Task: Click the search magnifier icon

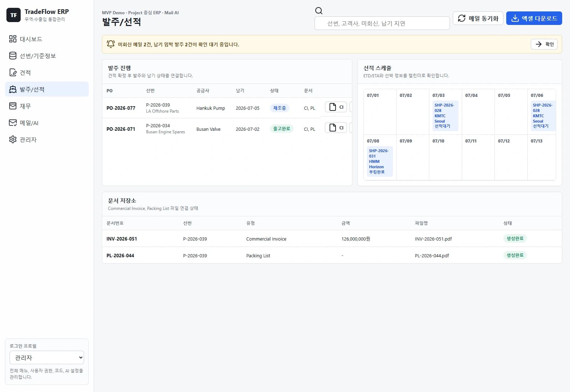Action: click(319, 11)
